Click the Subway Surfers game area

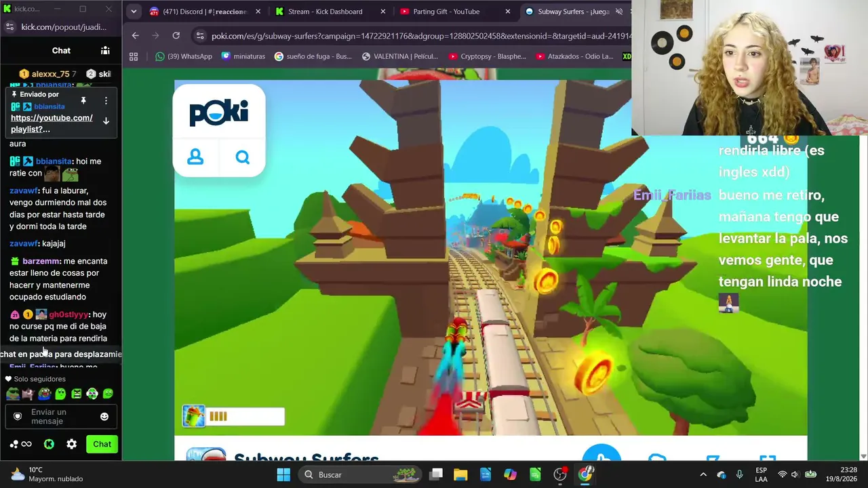[491, 258]
